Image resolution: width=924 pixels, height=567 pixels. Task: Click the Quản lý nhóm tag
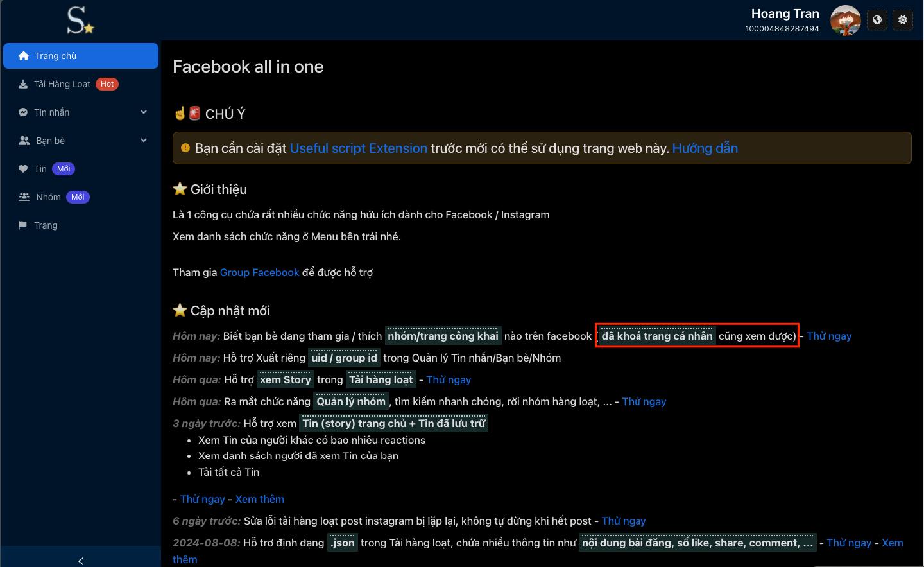(351, 401)
